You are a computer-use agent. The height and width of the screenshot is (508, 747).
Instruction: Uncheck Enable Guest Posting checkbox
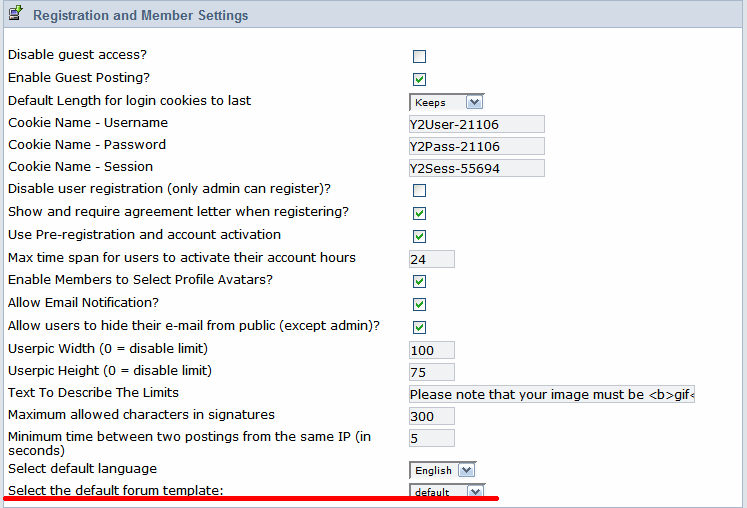pyautogui.click(x=419, y=79)
